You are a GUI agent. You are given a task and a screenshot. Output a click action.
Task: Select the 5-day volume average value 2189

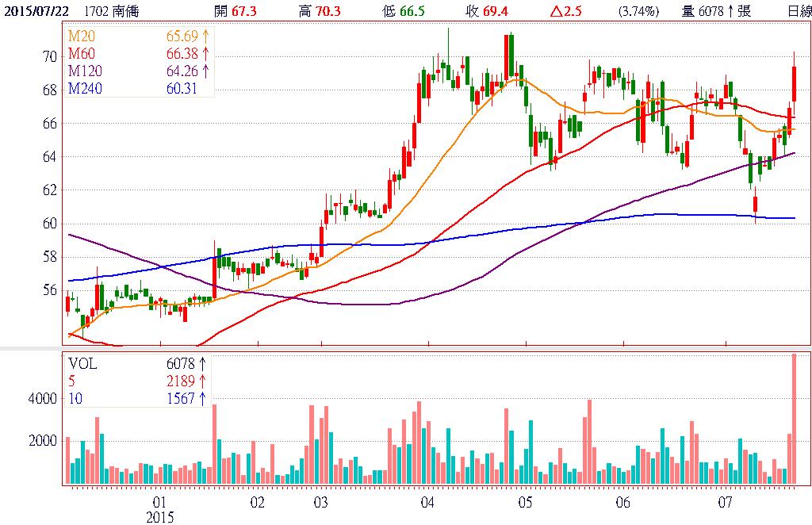pyautogui.click(x=182, y=381)
